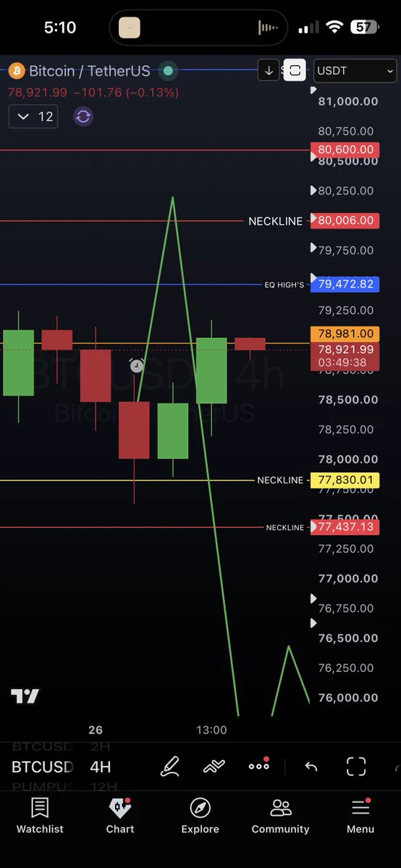Image resolution: width=401 pixels, height=868 pixels.
Task: Switch to the Chart tab
Action: tap(120, 816)
